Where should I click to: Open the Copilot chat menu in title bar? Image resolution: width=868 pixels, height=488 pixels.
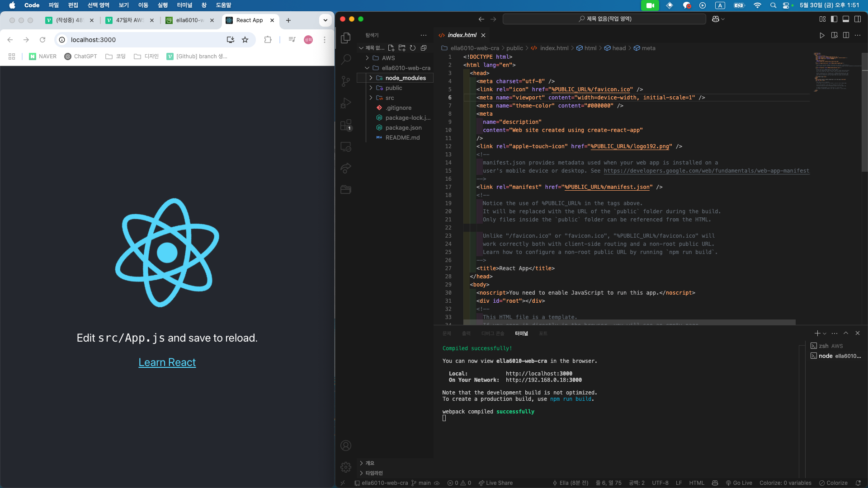coord(718,19)
